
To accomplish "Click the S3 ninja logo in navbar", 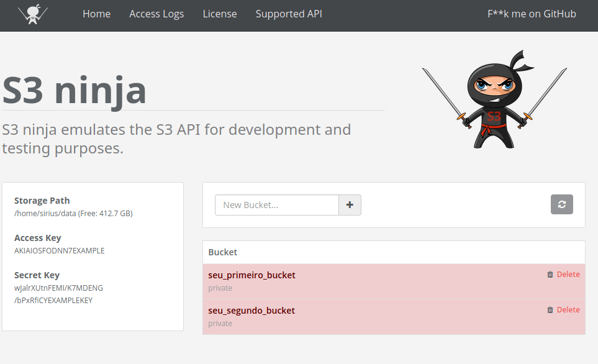I will coord(33,14).
